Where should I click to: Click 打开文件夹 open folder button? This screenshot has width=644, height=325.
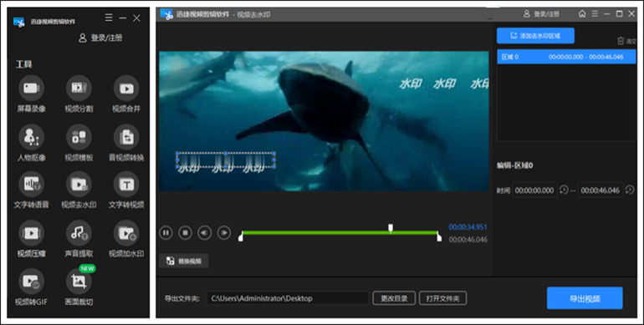442,298
